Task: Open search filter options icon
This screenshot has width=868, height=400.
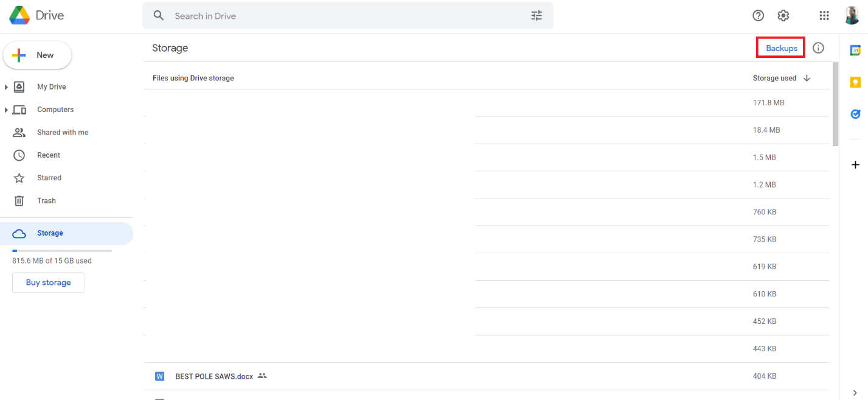Action: click(536, 16)
